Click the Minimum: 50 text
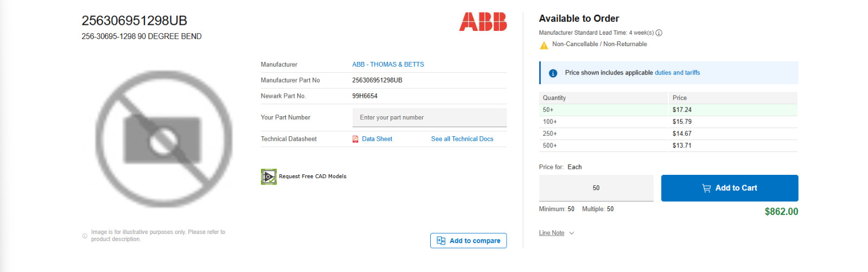 (x=557, y=209)
